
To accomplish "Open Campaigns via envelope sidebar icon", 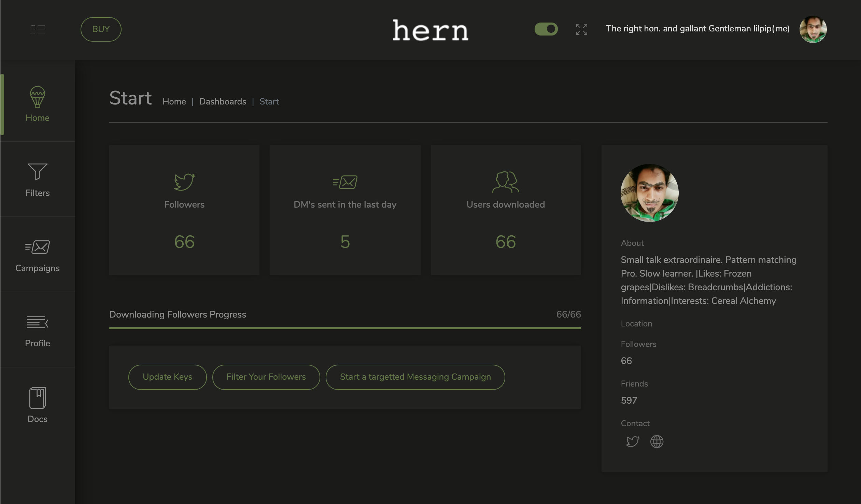I will (37, 247).
